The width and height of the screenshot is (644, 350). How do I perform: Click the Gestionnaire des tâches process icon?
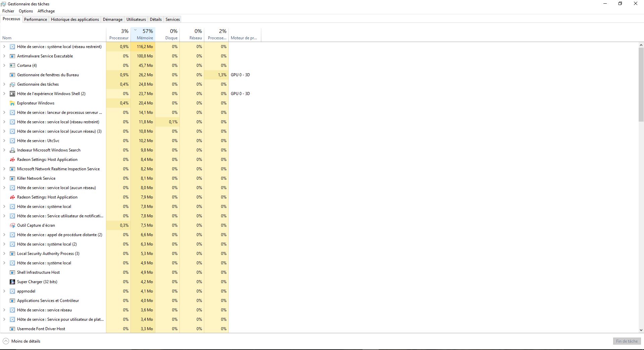tap(12, 84)
